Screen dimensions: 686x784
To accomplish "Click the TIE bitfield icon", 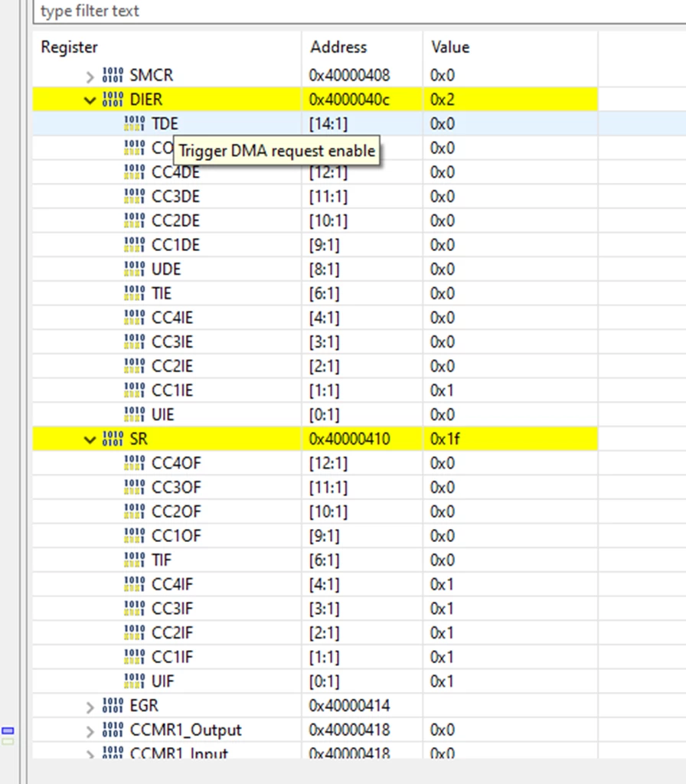I will pyautogui.click(x=135, y=293).
